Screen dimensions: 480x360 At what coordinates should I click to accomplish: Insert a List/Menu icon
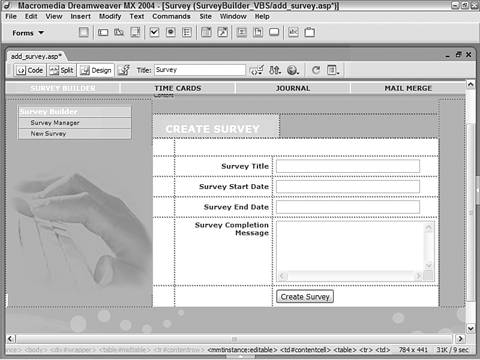(x=206, y=32)
